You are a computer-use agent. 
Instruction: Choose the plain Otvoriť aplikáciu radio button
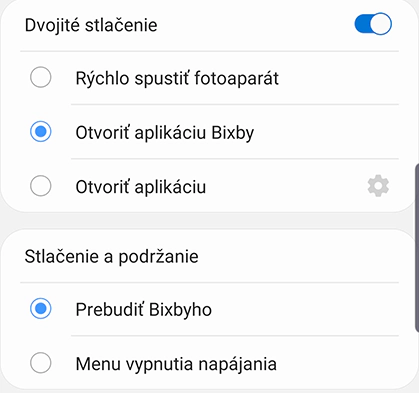(x=41, y=186)
